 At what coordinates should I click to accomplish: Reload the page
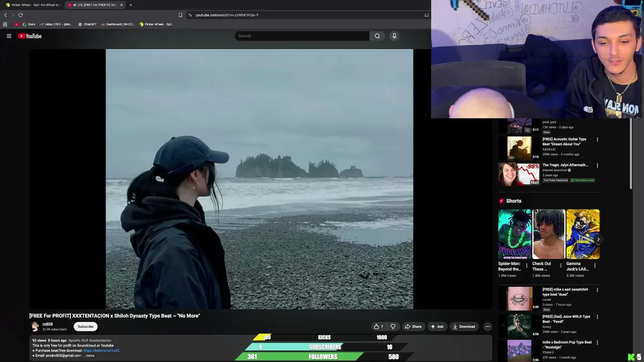coord(21,15)
